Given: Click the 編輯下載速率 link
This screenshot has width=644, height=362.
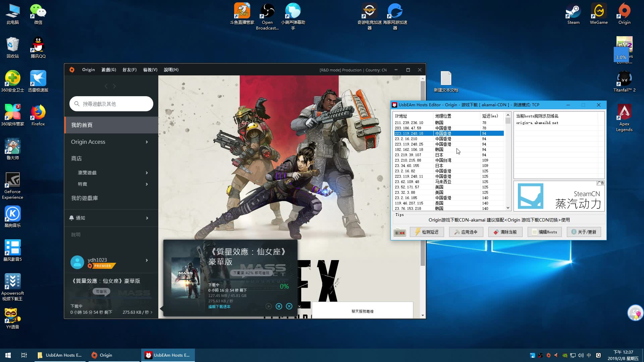Looking at the screenshot, I should pyautogui.click(x=219, y=307).
